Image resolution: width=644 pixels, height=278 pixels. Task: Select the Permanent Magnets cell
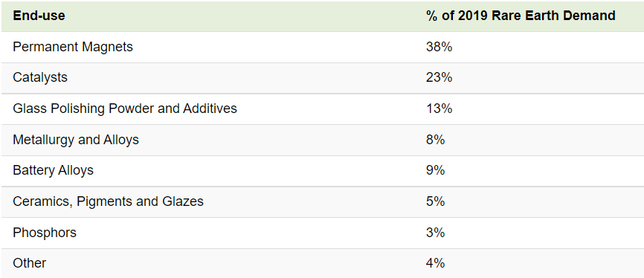[x=73, y=48]
